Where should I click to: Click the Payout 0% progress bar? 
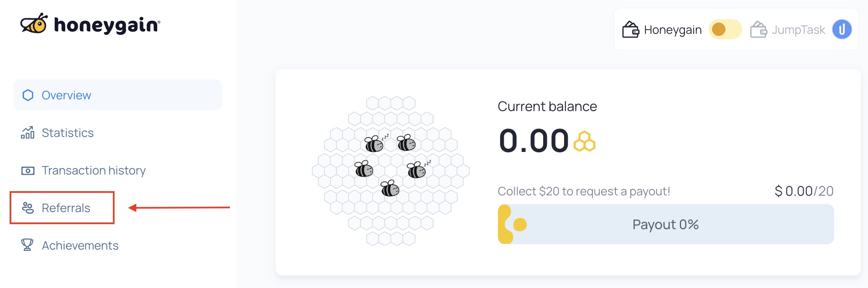666,224
